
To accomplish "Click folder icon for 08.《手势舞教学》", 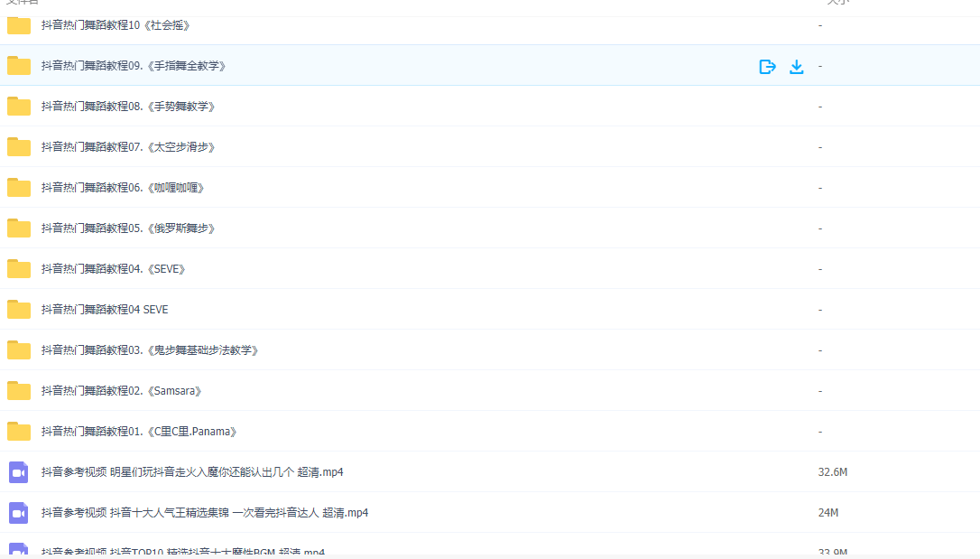I will tap(19, 107).
